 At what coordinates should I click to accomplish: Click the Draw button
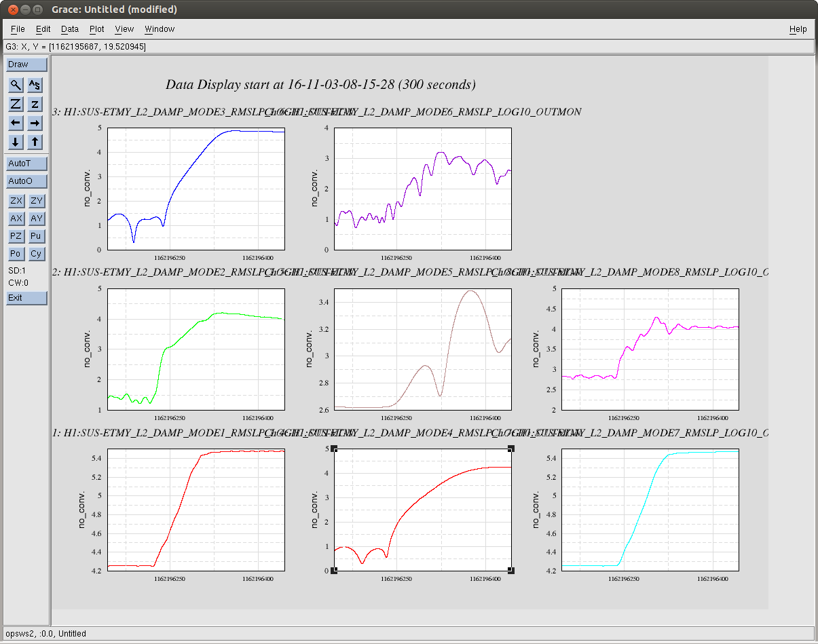[x=27, y=64]
